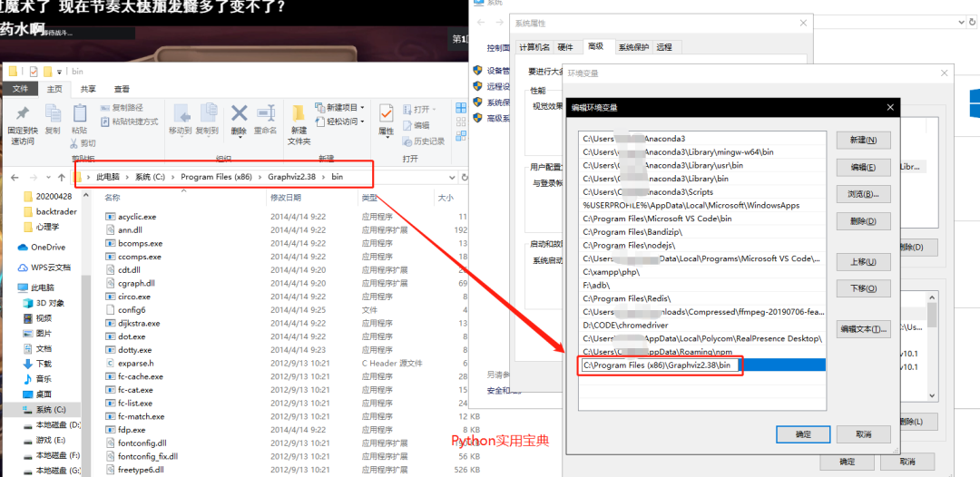Click 上移(U) button
This screenshot has height=477, width=980.
(x=863, y=261)
